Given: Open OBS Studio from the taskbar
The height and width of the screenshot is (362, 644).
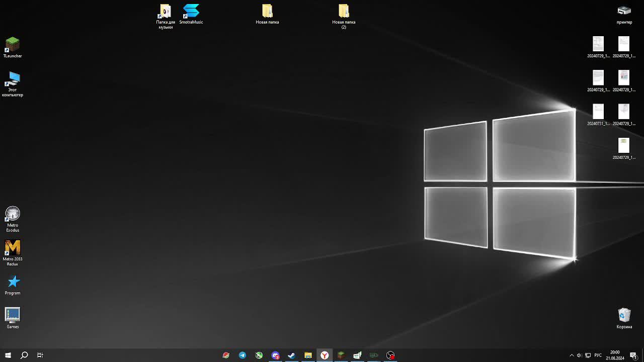Looking at the screenshot, I should click(x=390, y=355).
